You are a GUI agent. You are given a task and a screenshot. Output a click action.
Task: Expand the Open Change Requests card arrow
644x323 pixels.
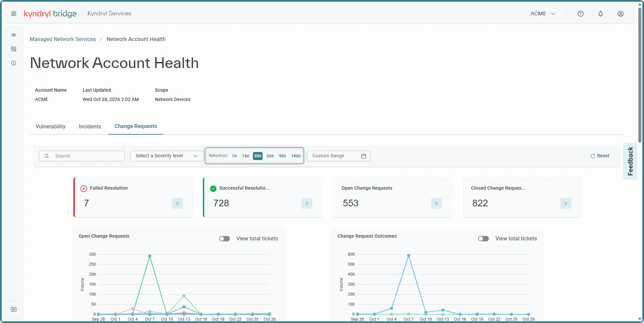[436, 203]
